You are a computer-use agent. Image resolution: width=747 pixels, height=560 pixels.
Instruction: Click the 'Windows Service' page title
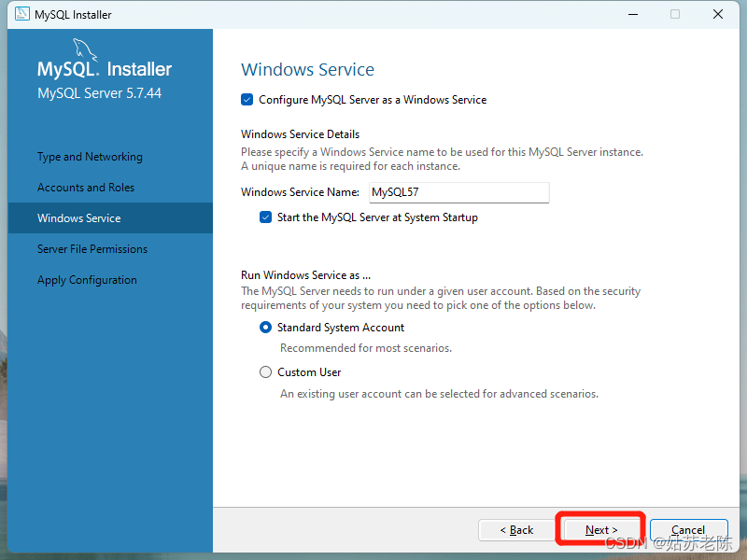pyautogui.click(x=308, y=69)
